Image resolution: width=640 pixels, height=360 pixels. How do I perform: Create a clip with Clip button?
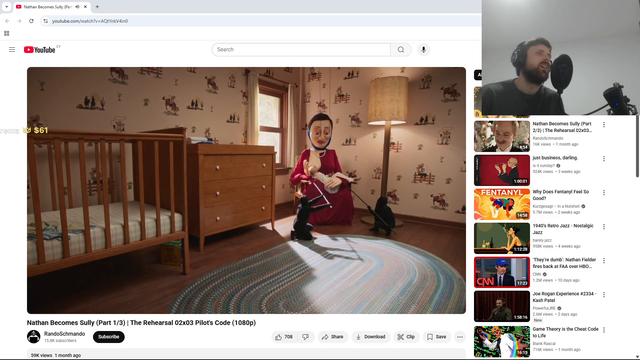pos(406,337)
